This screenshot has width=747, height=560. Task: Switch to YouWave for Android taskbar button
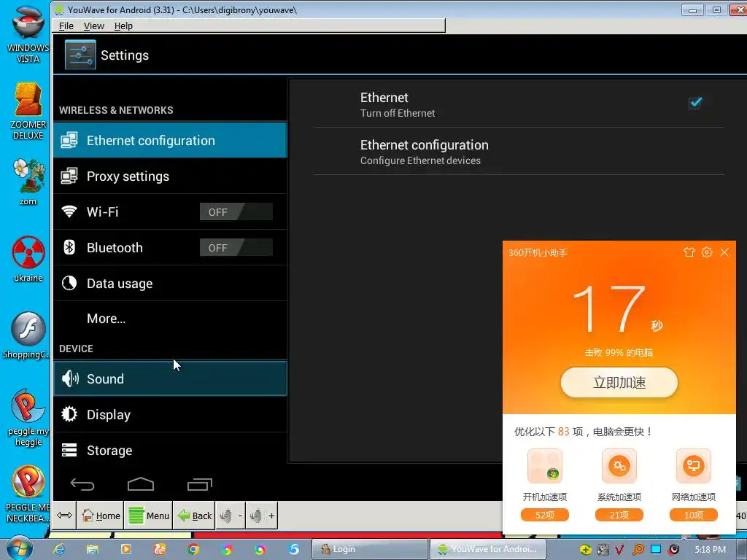click(488, 549)
